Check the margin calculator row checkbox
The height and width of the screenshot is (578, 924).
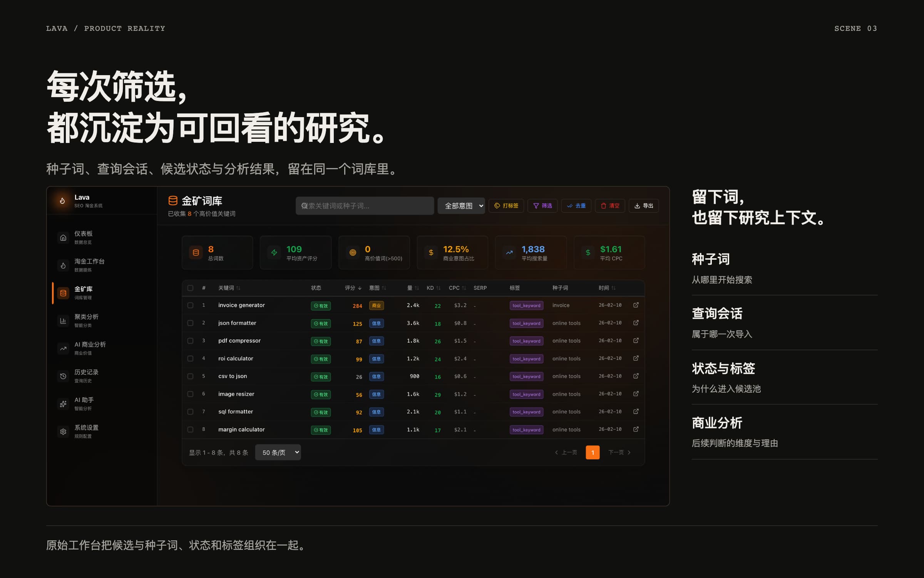[x=190, y=429]
